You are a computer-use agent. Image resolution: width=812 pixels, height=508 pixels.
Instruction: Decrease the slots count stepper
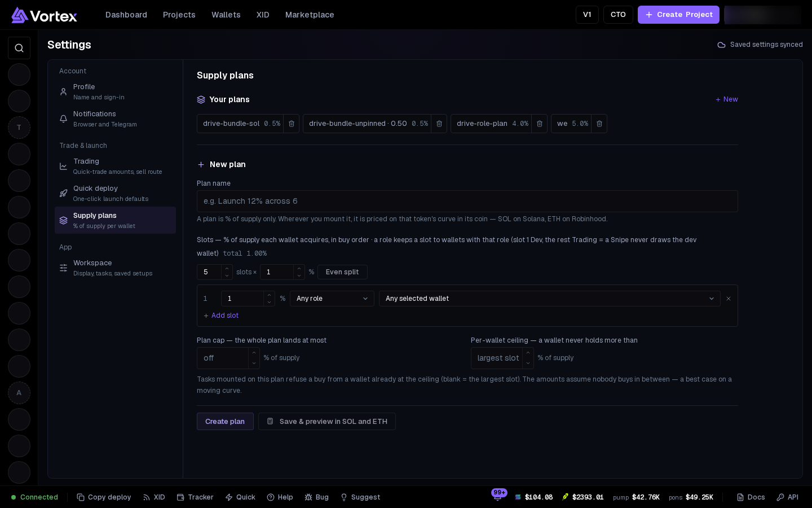pos(227,276)
